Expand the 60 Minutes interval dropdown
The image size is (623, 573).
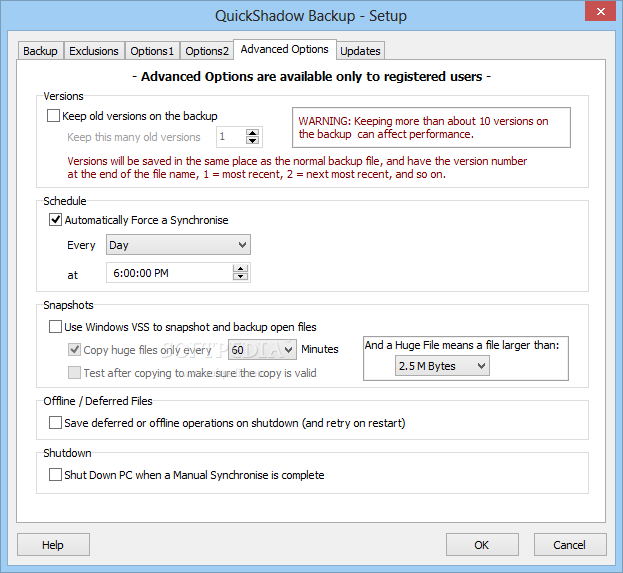(262, 350)
